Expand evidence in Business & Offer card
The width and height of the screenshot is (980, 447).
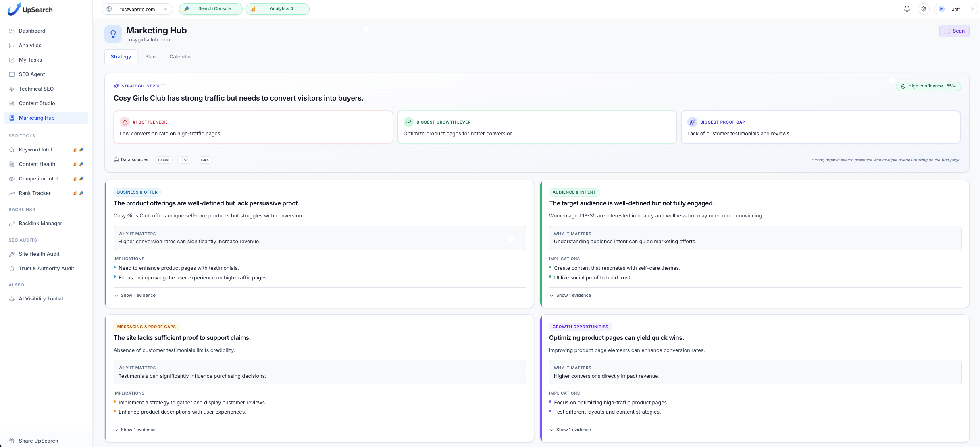[x=135, y=295]
